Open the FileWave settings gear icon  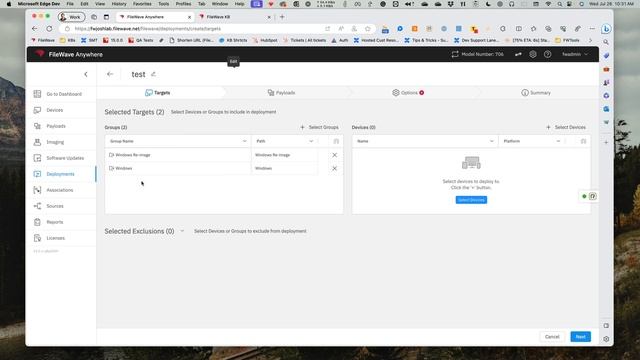click(x=533, y=54)
